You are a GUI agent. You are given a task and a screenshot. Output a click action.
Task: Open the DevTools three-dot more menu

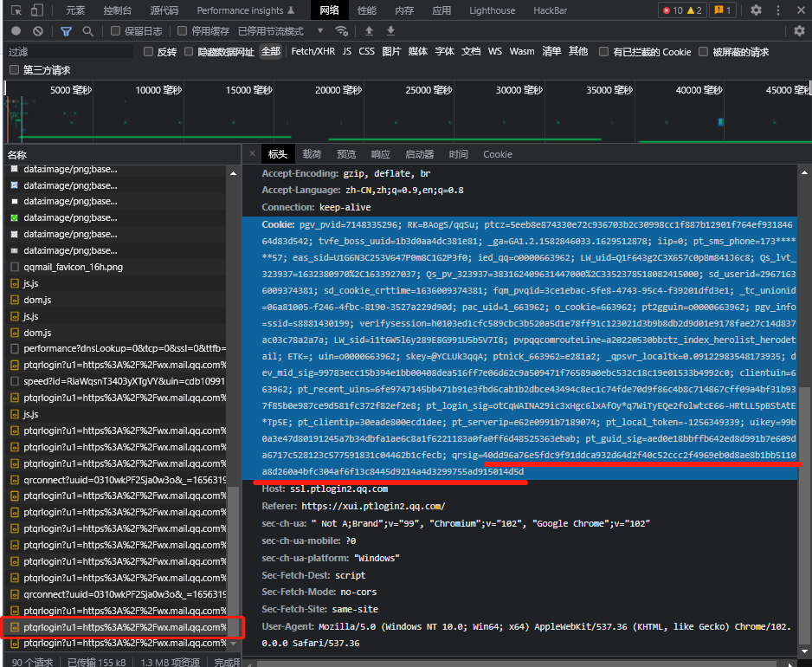(x=777, y=10)
